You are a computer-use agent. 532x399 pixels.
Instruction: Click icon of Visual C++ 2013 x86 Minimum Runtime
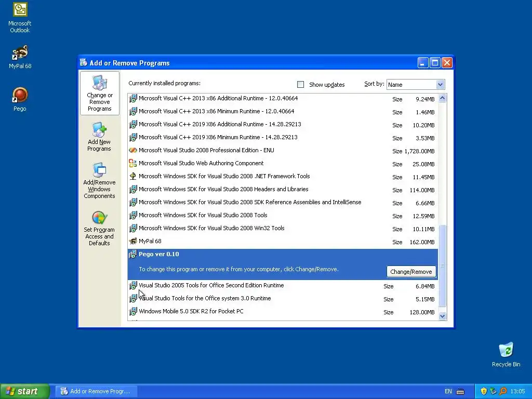(133, 111)
